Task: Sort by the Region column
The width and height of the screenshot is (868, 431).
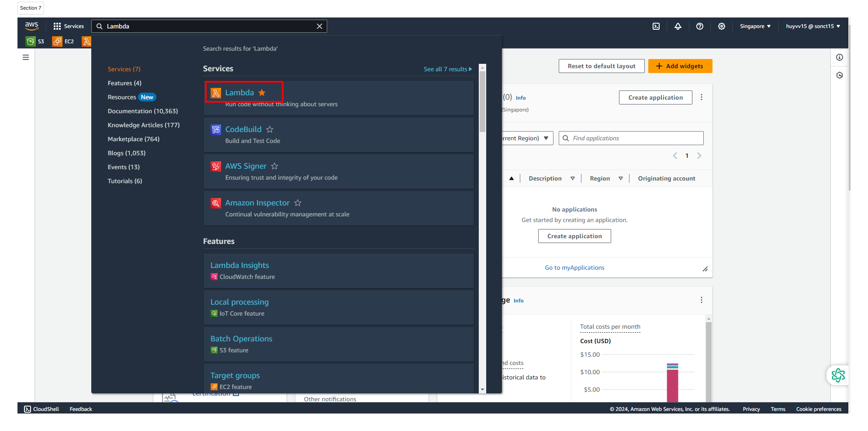Action: [x=606, y=178]
